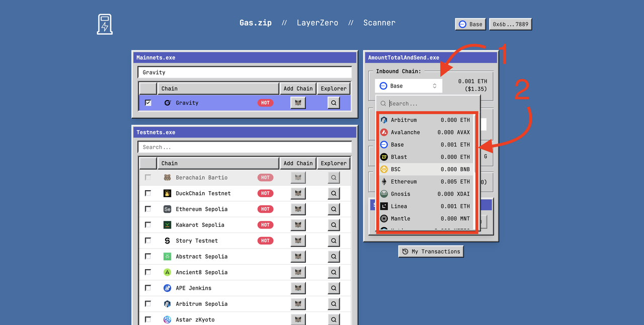Collapse the Inbound Chain Base dropdown

[409, 86]
